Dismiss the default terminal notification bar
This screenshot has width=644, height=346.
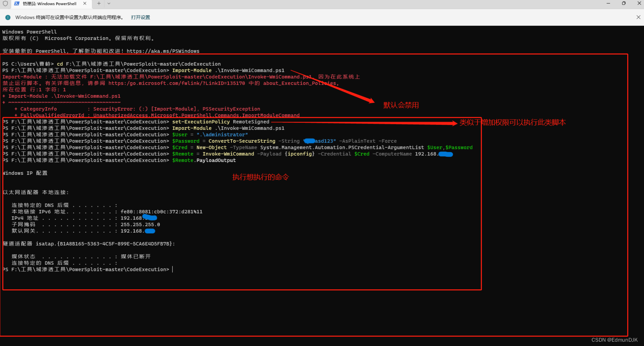[x=638, y=17]
